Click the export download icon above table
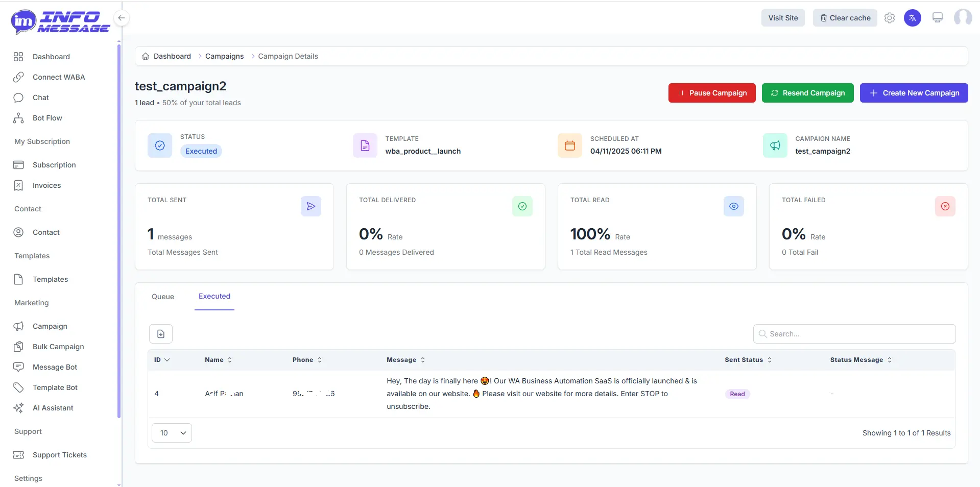Screen dimensions: 980x487 (x=161, y=334)
